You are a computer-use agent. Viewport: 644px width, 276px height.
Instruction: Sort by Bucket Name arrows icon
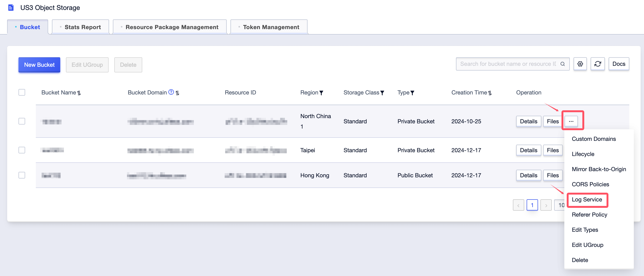coord(79,93)
